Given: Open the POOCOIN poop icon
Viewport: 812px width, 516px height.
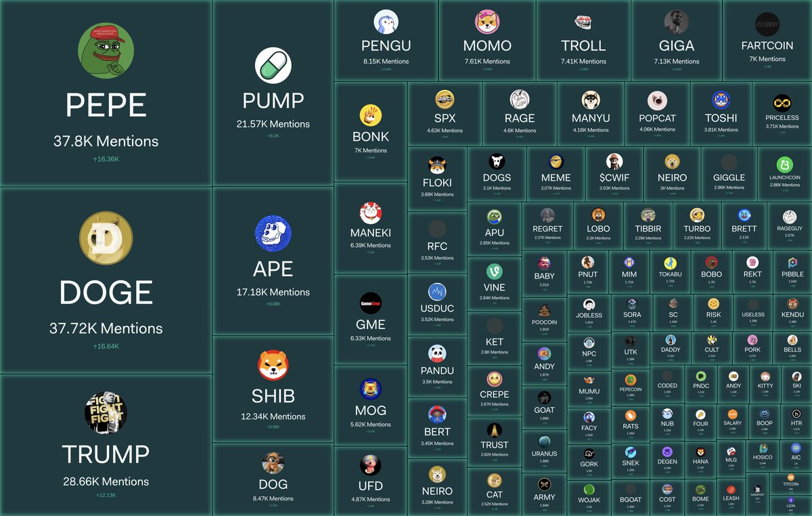Looking at the screenshot, I should tap(544, 311).
